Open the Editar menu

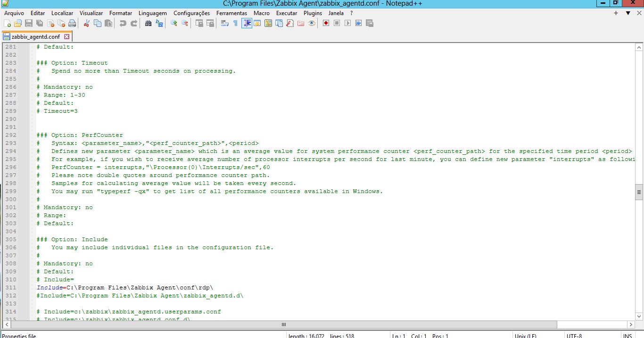[x=38, y=13]
